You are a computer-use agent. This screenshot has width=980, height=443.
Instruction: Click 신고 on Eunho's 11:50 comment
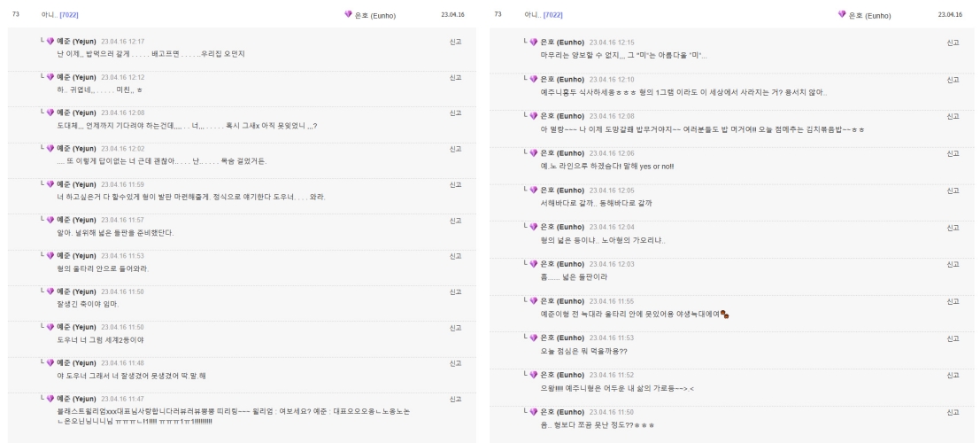(953, 412)
